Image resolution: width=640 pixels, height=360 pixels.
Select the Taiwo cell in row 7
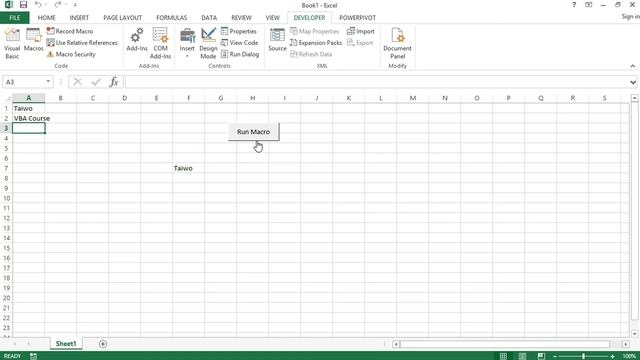(x=189, y=168)
